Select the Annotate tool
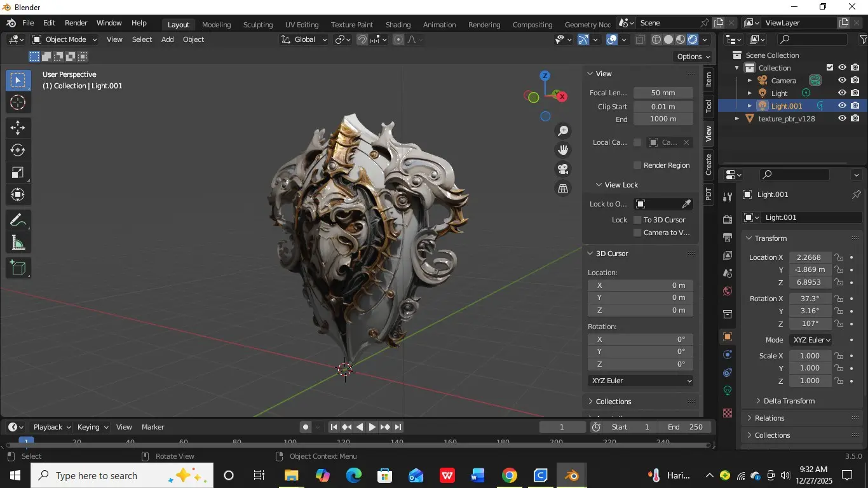The image size is (868, 488). coord(18,220)
